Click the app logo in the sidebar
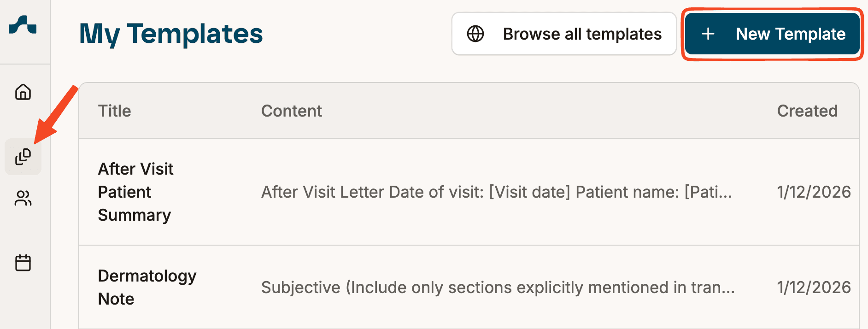 [23, 25]
